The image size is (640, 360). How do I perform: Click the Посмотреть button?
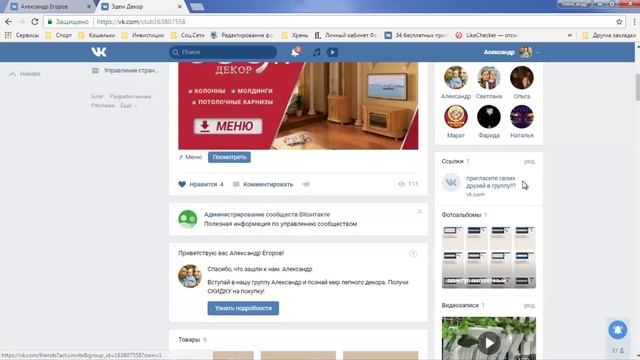pos(229,157)
